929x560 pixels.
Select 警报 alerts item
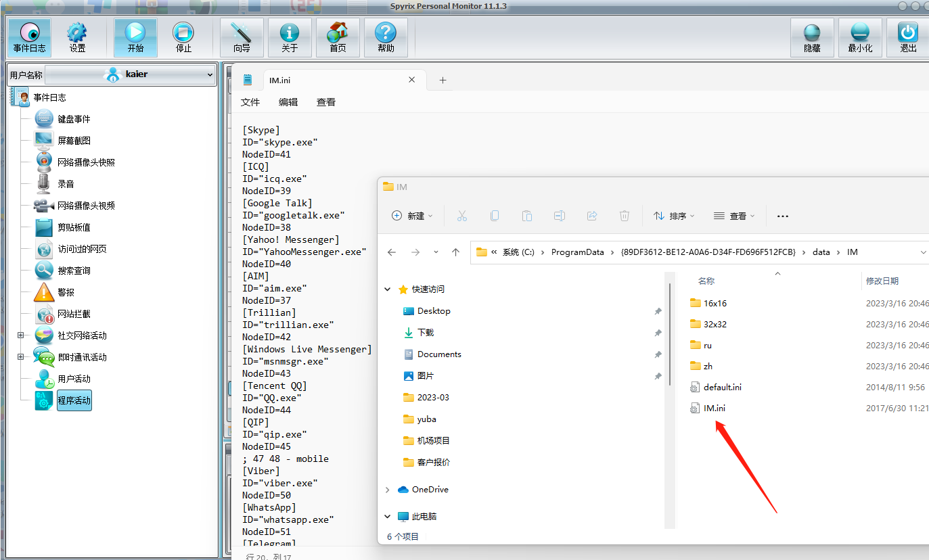point(66,292)
